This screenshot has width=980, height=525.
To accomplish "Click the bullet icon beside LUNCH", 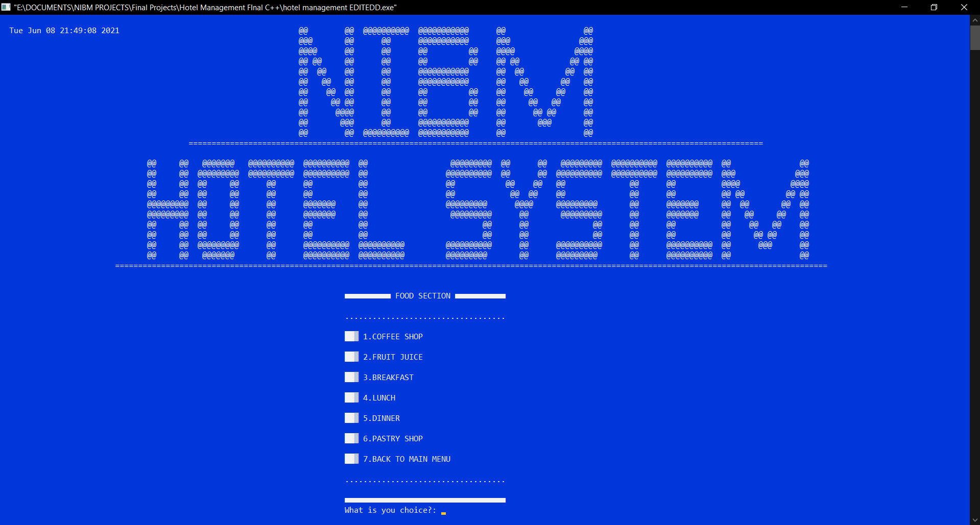I will [351, 397].
